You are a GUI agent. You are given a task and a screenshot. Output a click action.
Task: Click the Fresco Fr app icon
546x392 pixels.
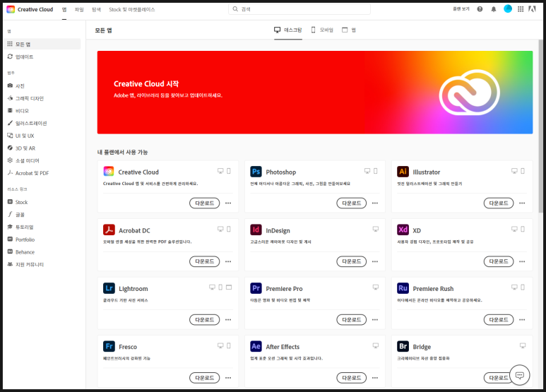tap(109, 346)
